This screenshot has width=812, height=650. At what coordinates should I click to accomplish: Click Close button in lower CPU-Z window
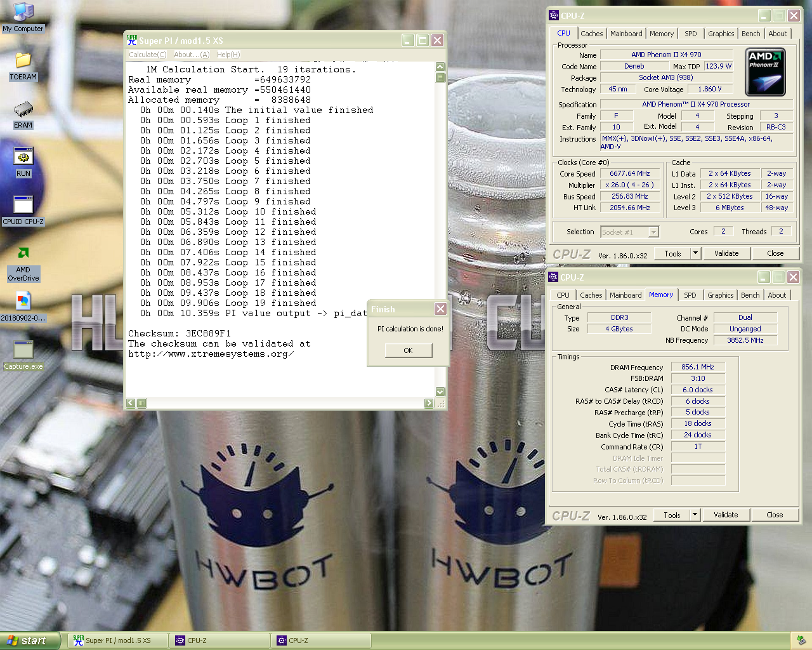(x=775, y=515)
